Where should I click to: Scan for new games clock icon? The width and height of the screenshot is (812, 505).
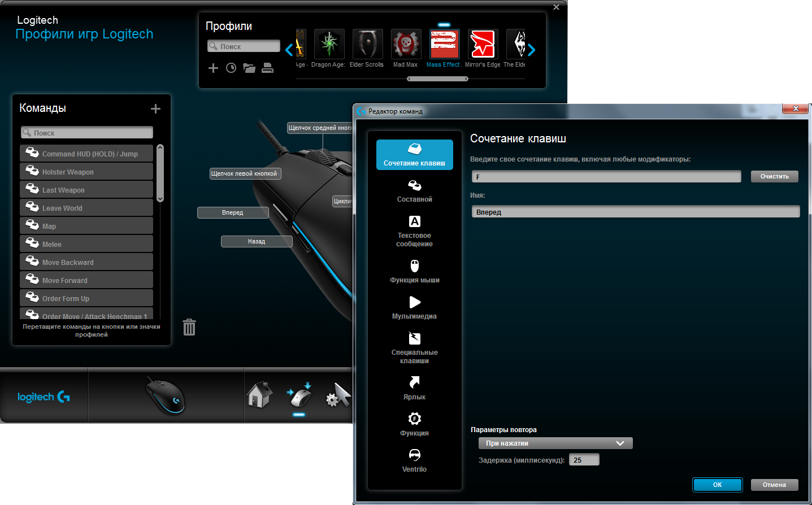pyautogui.click(x=231, y=68)
